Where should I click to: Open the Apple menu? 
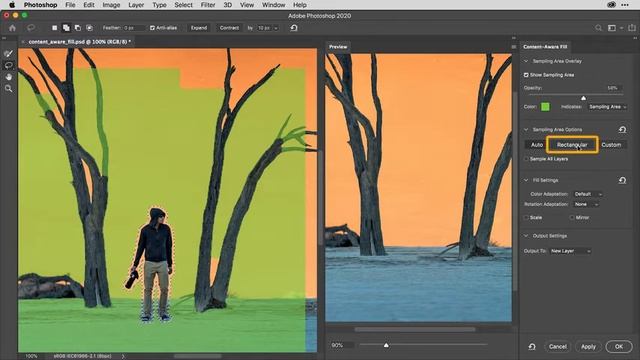12,5
